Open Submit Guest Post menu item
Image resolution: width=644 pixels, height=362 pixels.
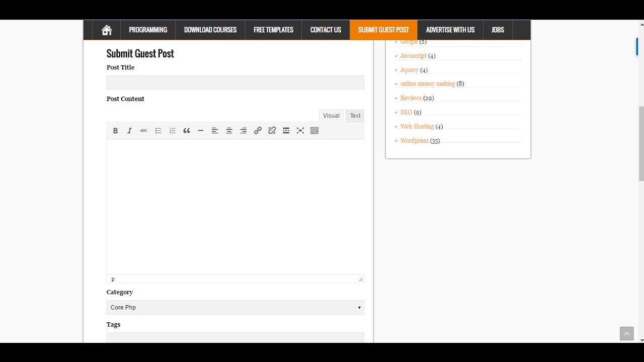click(383, 30)
